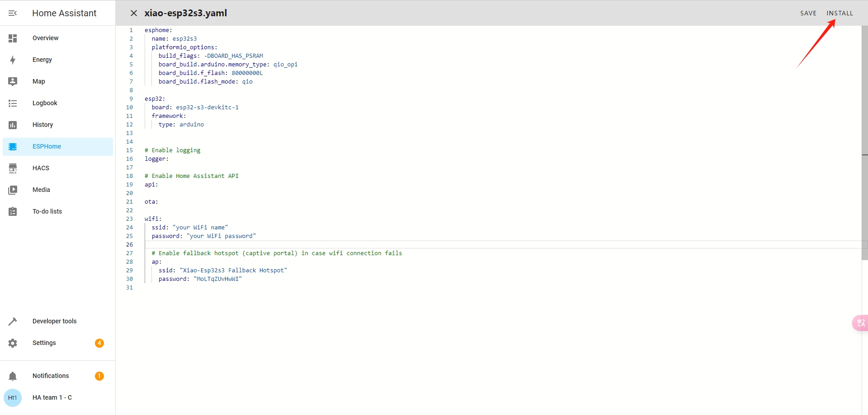
Task: Click the Developer tools hammer icon
Action: (x=13, y=322)
